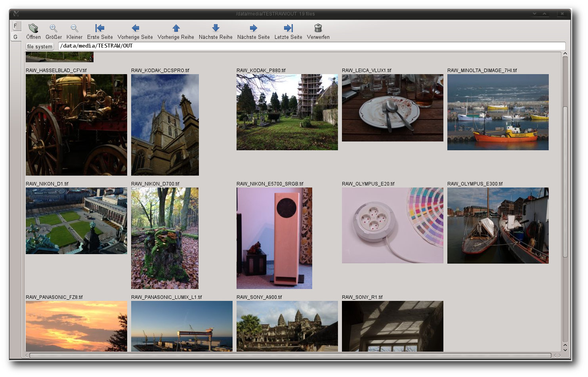Jump to Erste Seite

pos(100,28)
